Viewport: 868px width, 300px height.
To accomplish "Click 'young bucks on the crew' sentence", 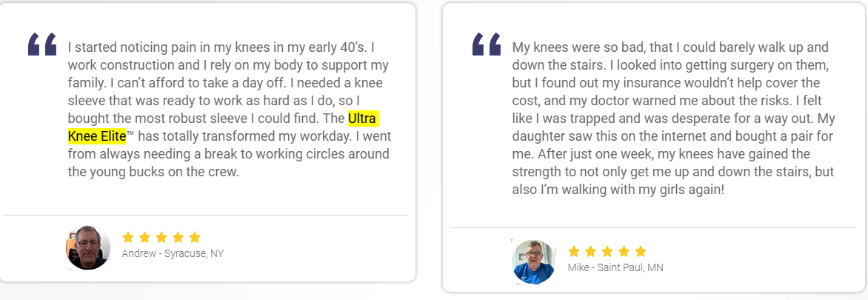I will [x=153, y=172].
